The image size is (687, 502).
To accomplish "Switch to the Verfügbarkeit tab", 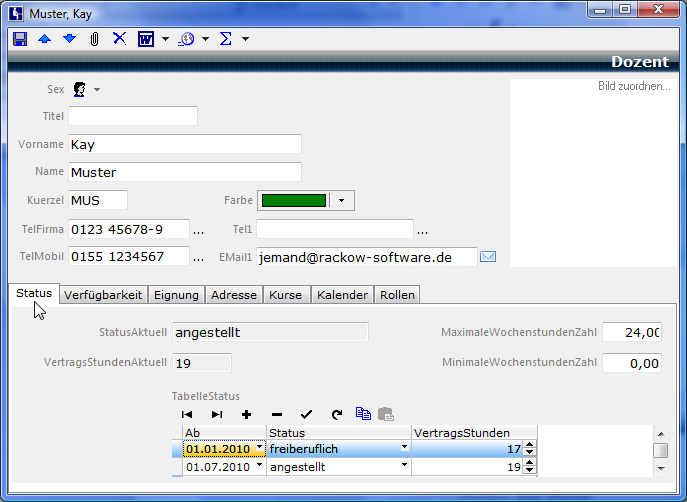I will coord(103,295).
